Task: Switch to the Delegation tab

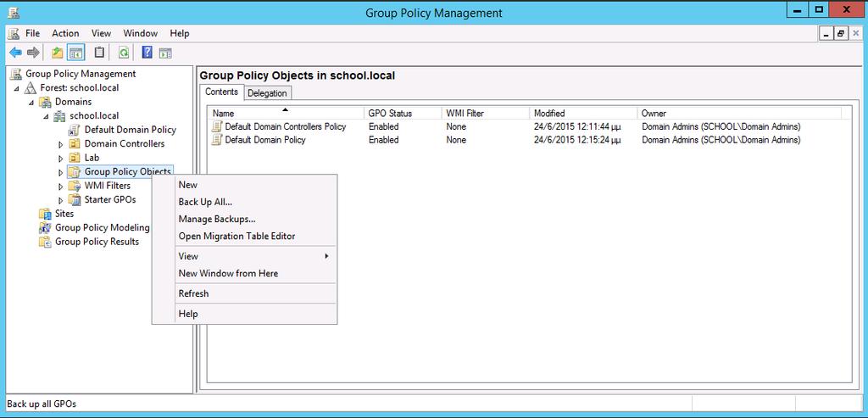Action: point(267,93)
